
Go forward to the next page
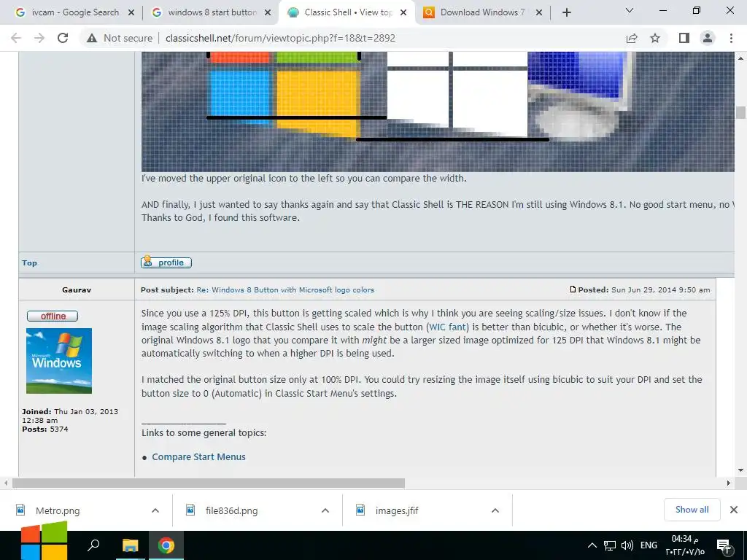(39, 38)
